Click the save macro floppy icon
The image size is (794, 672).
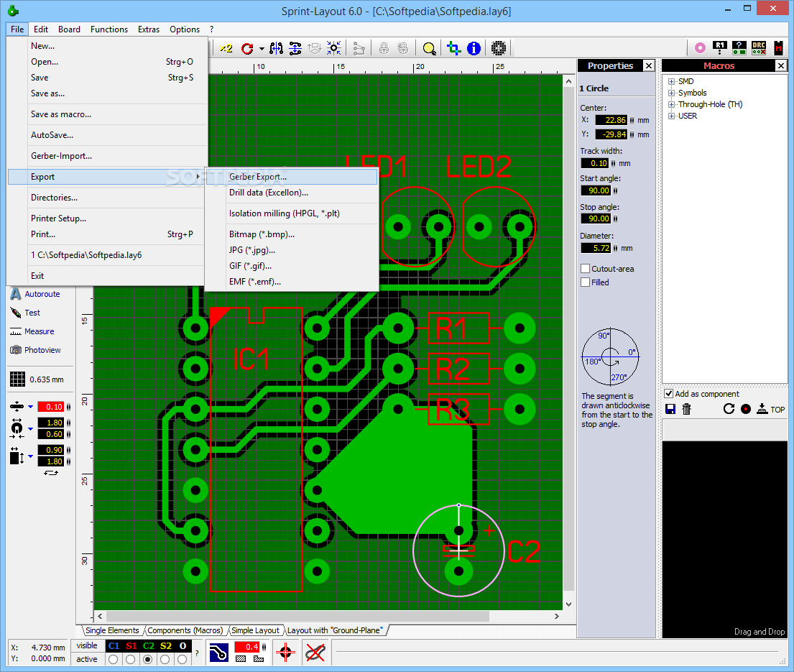[670, 409]
